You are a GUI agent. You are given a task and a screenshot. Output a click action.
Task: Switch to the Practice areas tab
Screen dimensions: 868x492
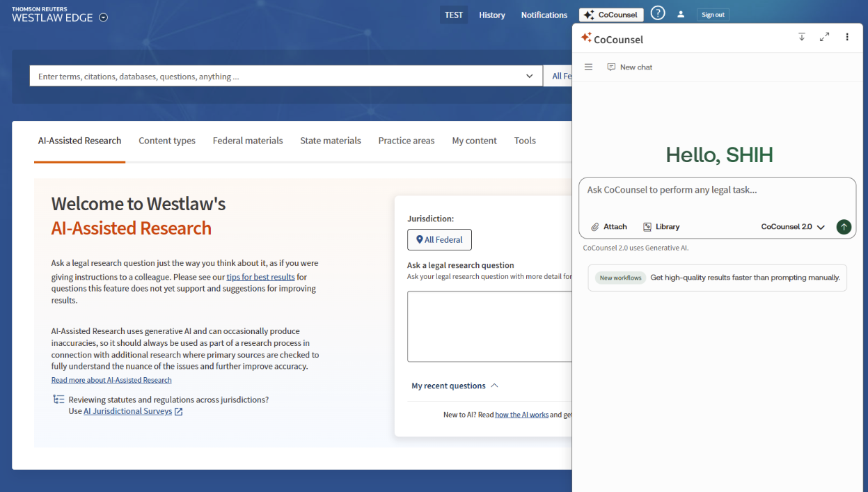(406, 141)
